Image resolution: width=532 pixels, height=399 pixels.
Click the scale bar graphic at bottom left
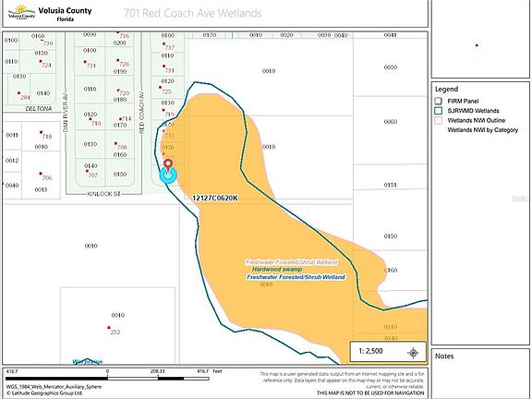click(x=107, y=378)
